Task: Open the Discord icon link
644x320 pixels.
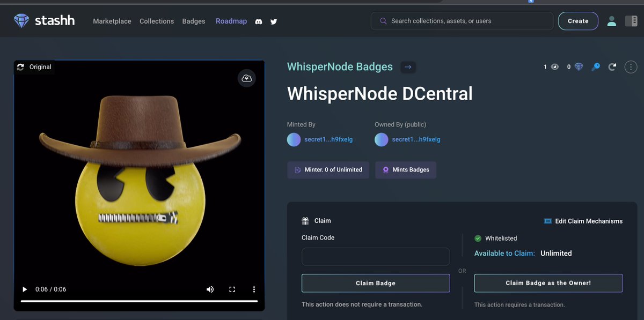Action: click(259, 21)
